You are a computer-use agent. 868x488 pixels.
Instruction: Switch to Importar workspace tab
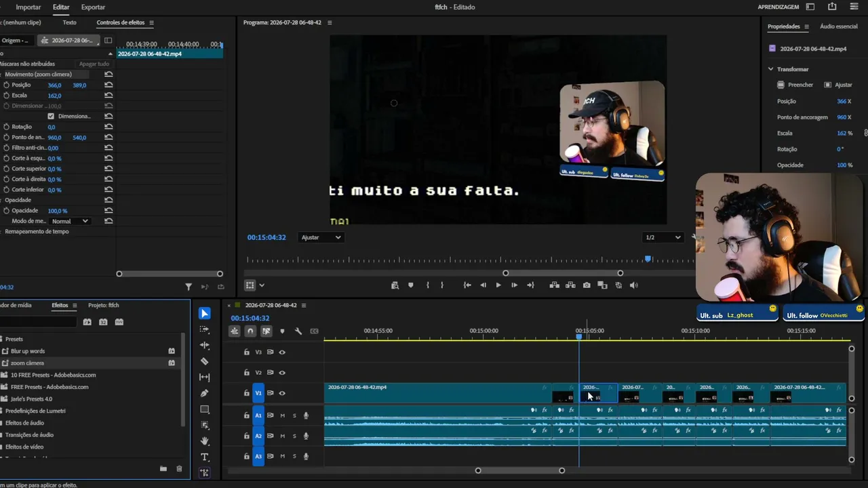click(x=28, y=7)
